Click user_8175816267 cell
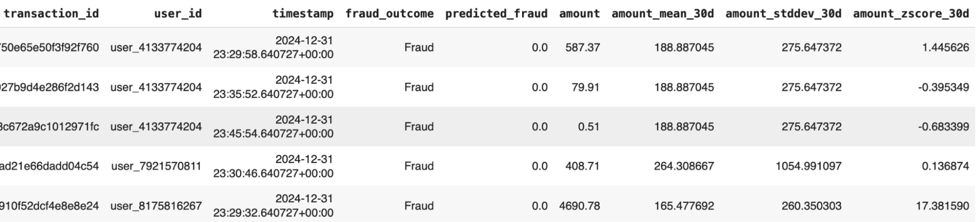Screen dimensions: 980x222 [x=156, y=206]
